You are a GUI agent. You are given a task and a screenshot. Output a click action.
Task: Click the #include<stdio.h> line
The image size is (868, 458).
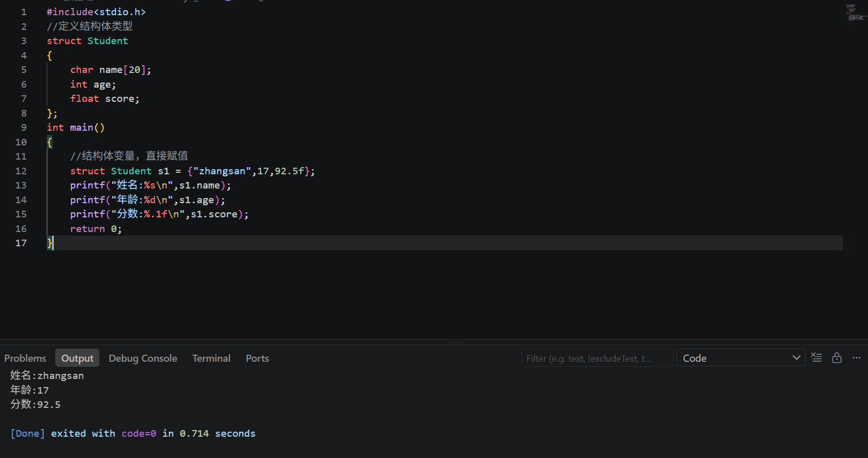click(96, 12)
